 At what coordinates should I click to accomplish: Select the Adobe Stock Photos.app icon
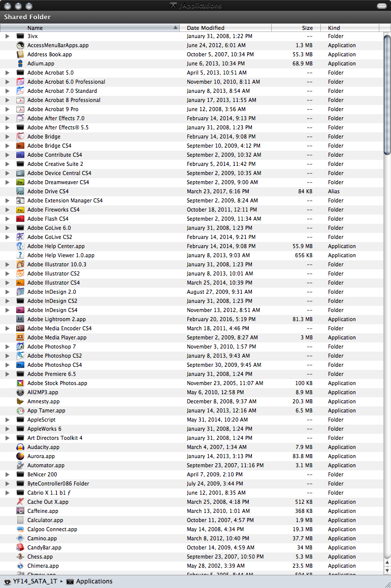tap(20, 383)
